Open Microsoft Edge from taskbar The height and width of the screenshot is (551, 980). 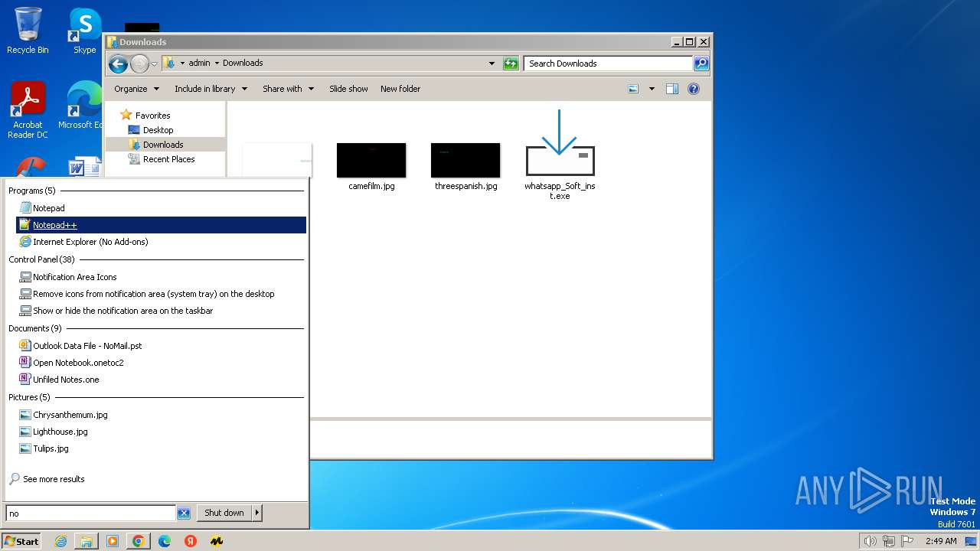coord(165,541)
